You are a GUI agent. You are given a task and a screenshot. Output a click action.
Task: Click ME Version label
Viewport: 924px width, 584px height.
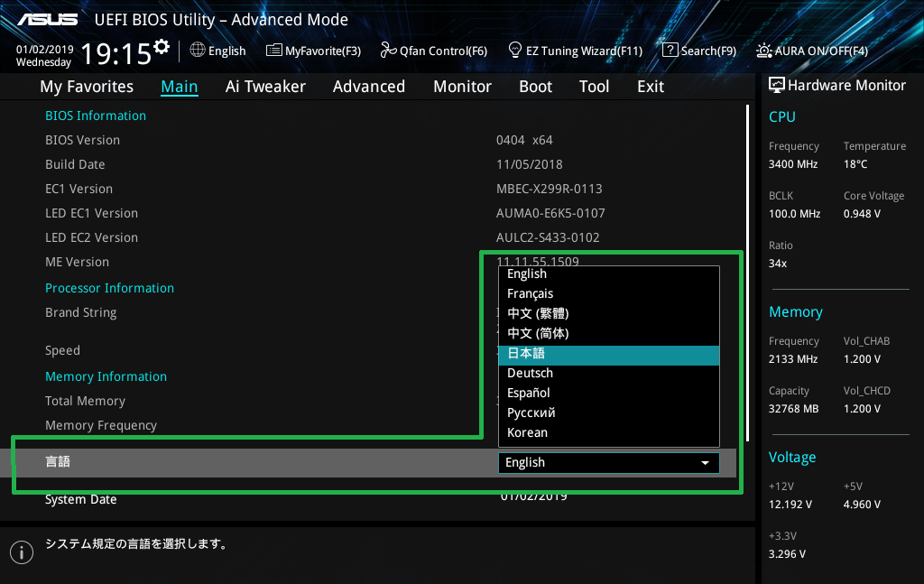coord(78,263)
